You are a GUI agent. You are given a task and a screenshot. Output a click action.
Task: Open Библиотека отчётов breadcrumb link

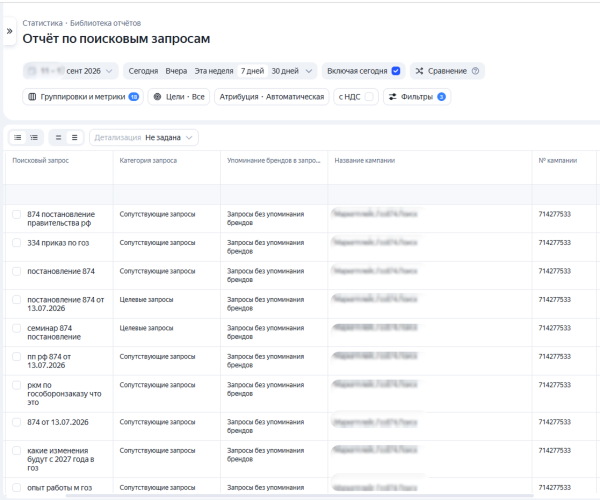[106, 23]
